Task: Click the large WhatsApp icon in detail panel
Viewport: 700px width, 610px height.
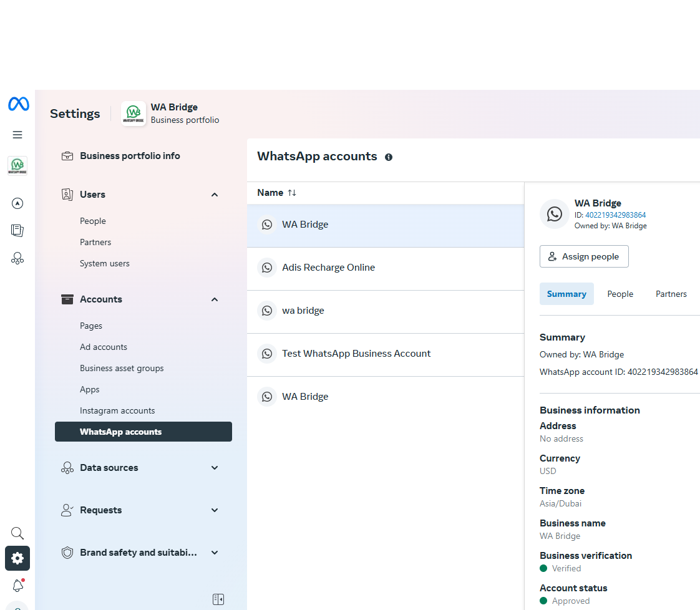Action: click(555, 214)
